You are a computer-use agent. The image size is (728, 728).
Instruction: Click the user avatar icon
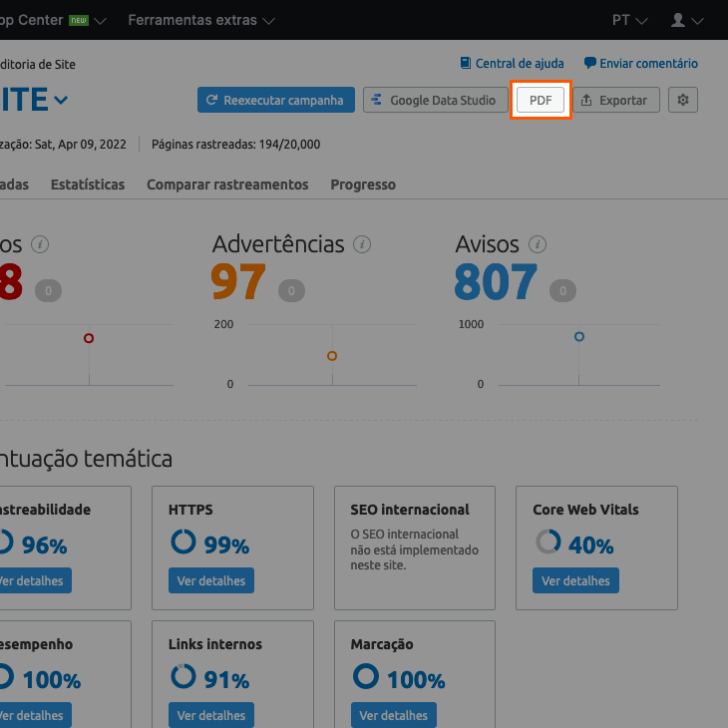678,20
